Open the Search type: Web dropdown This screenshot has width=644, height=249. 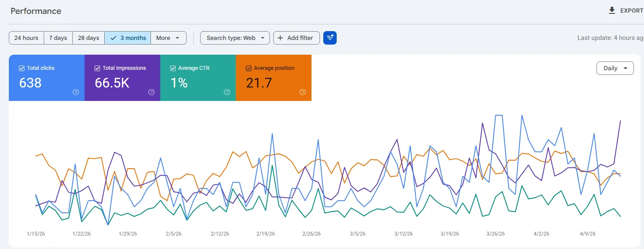click(235, 38)
